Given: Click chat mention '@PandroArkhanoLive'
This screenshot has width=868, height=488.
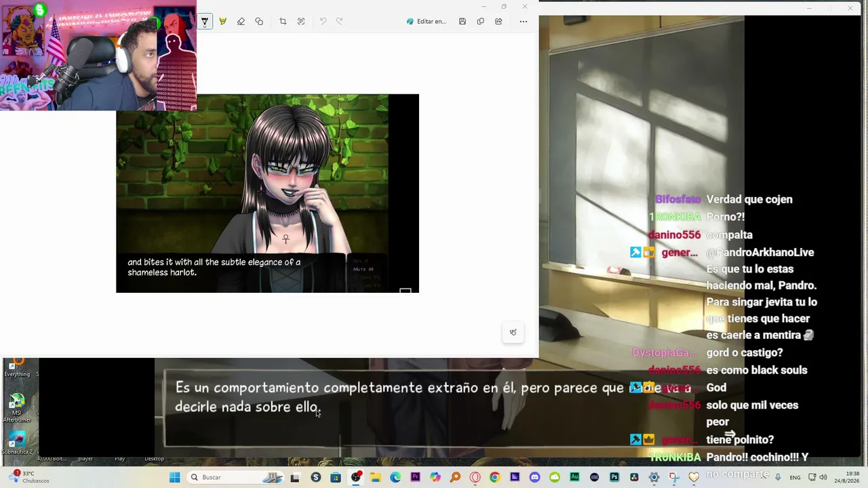Looking at the screenshot, I should [x=760, y=252].
